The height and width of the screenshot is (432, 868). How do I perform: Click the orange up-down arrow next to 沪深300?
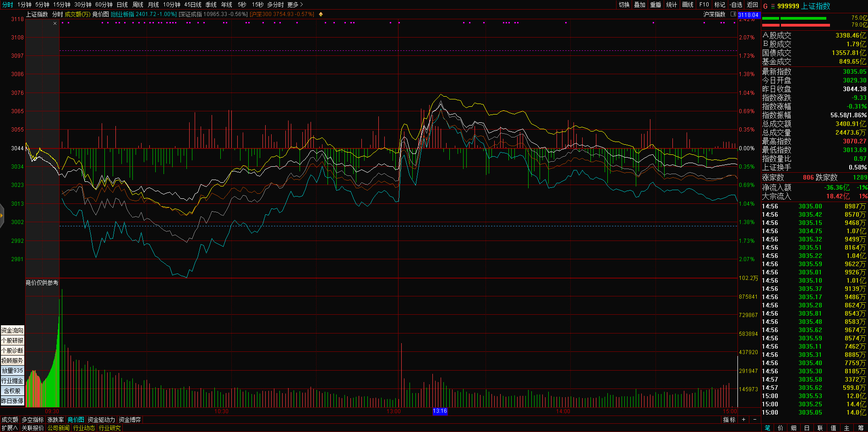pos(321,14)
